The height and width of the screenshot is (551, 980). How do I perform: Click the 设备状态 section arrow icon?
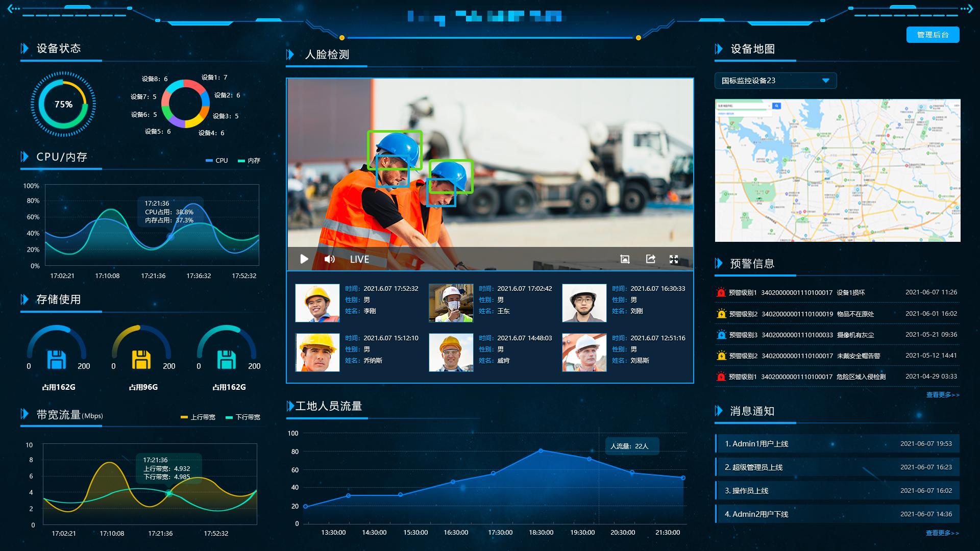click(24, 48)
